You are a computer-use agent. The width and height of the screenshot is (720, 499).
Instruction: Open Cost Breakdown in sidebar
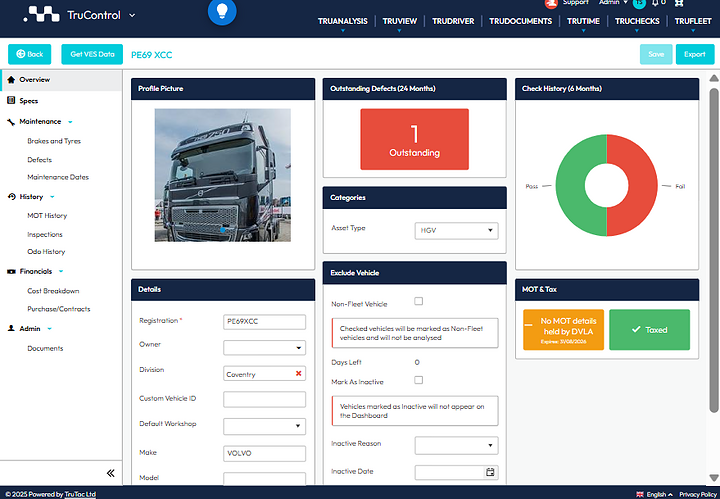[x=53, y=291]
